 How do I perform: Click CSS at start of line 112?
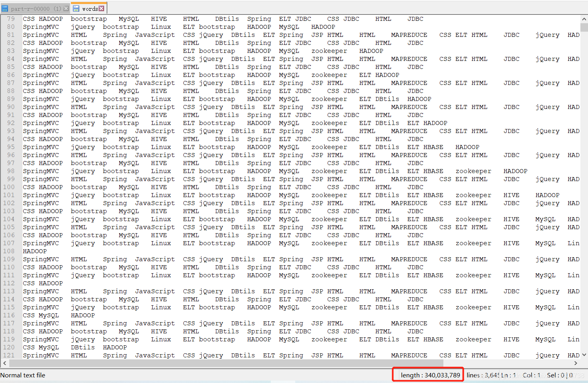pyautogui.click(x=29, y=283)
